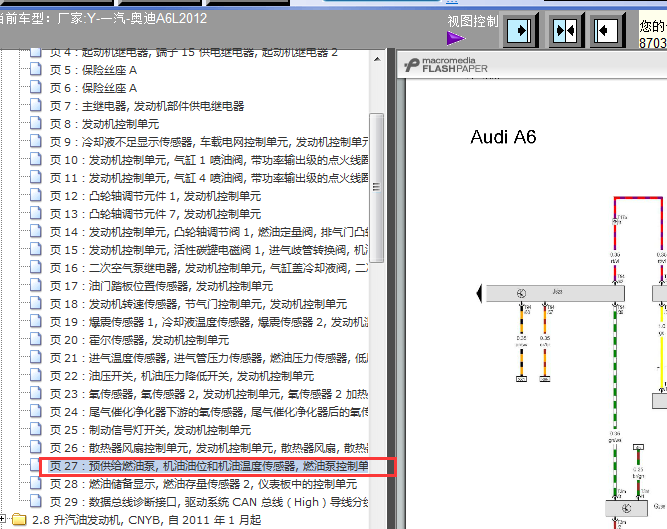Click the center-split view control button
Viewport: 667px width, 529px height.
(x=566, y=30)
